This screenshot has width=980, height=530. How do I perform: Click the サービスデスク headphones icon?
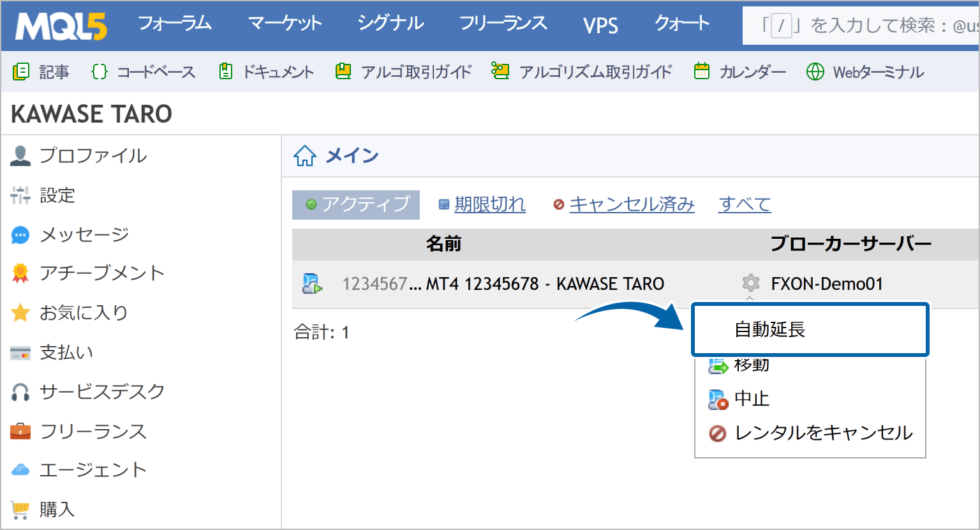coord(20,392)
